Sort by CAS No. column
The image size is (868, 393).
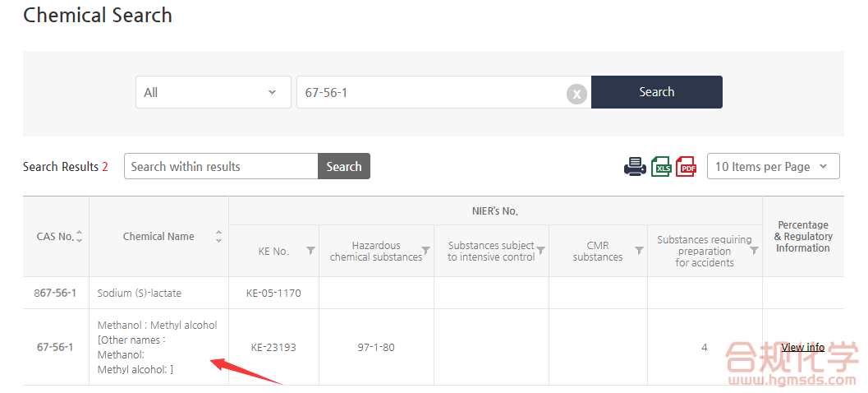click(80, 237)
